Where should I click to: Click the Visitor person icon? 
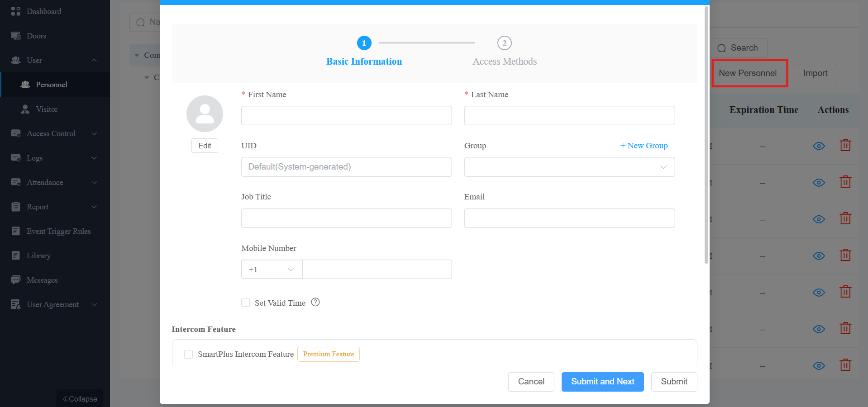point(25,109)
